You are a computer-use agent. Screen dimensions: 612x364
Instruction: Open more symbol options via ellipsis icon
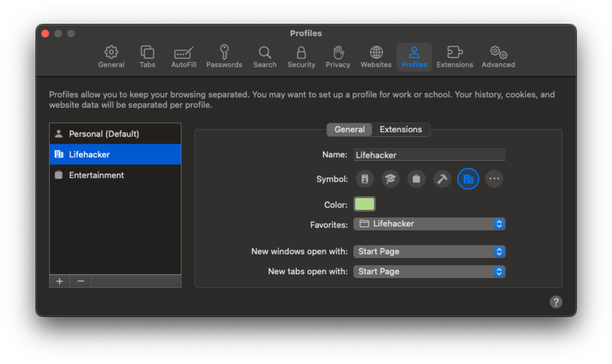(x=494, y=179)
